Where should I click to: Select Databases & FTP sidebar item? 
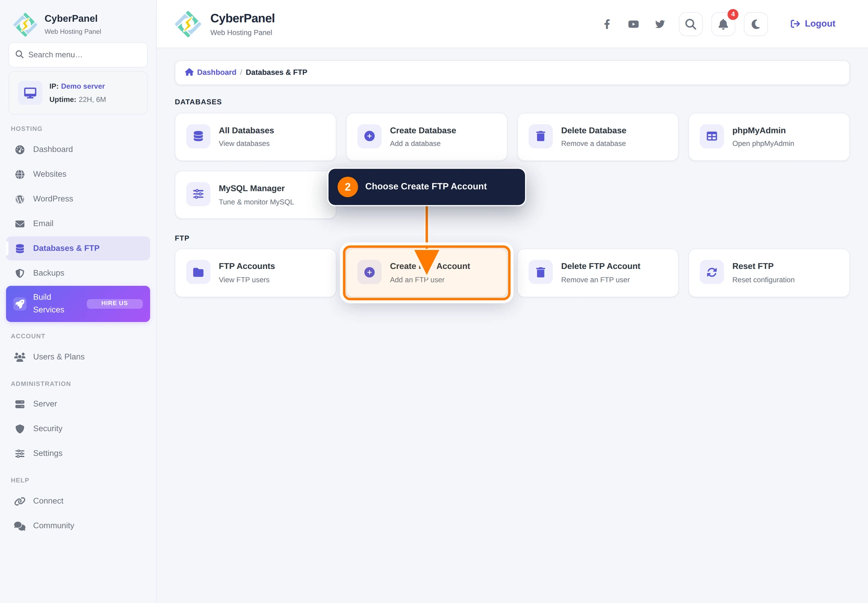[x=78, y=248]
